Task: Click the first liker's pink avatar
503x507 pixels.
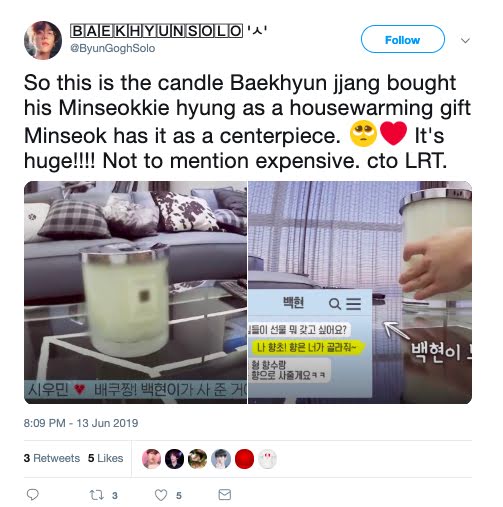Action: 151,459
